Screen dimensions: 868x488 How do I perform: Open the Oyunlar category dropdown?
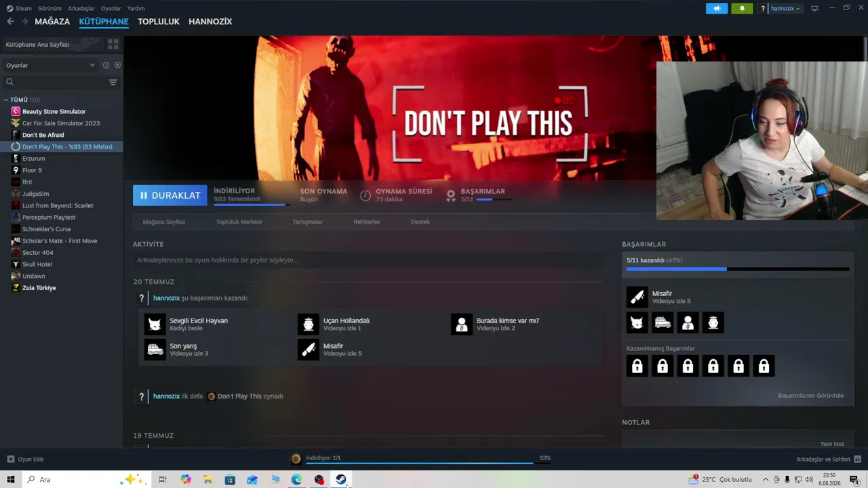51,65
